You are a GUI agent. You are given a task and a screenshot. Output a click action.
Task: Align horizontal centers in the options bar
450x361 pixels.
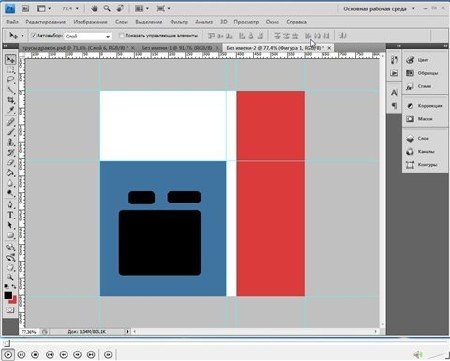click(251, 36)
